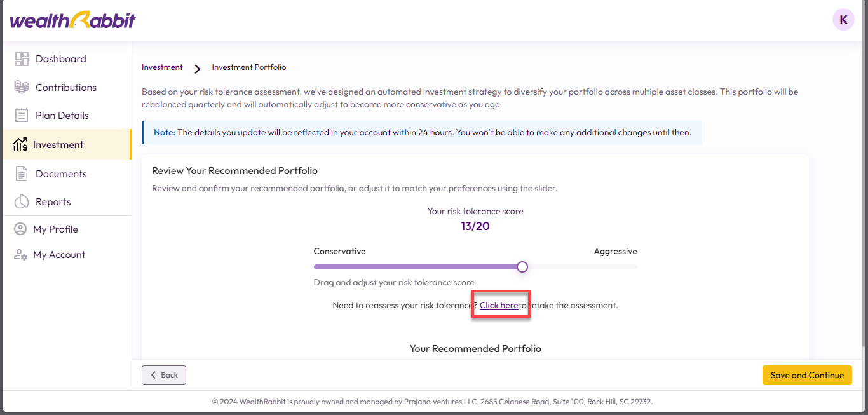Click the WealthRabbit logo

73,20
